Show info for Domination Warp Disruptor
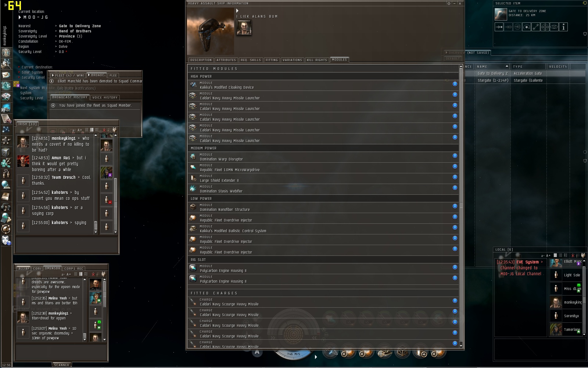588x368 pixels. [455, 156]
